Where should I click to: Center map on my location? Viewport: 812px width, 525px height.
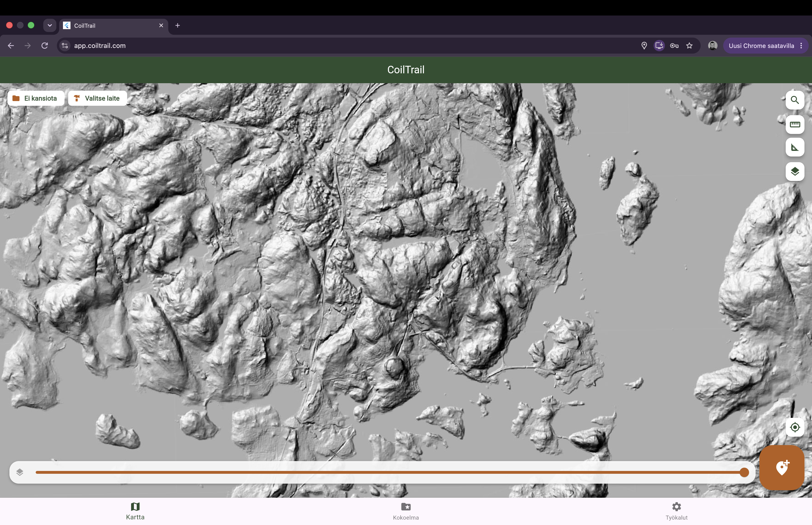[x=795, y=427]
